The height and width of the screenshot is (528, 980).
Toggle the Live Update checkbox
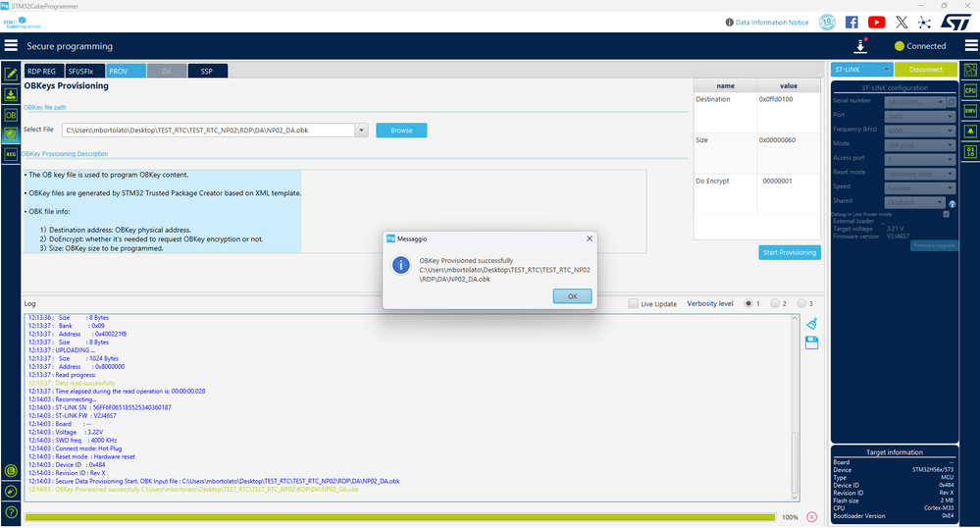633,303
